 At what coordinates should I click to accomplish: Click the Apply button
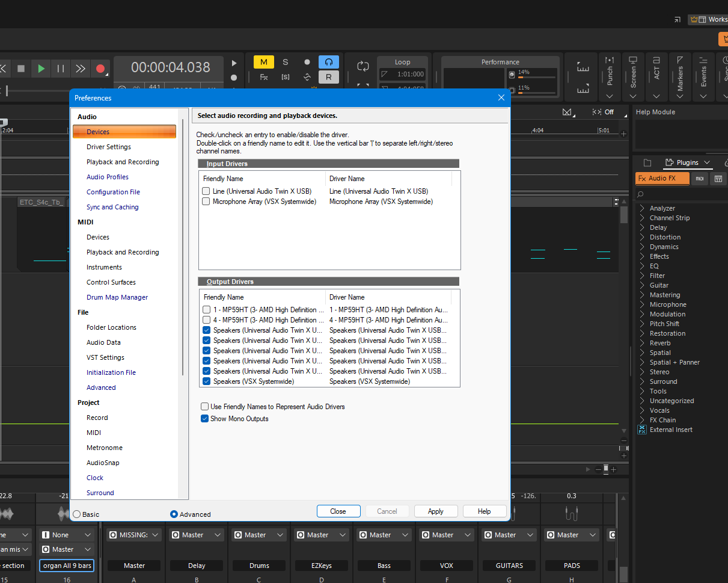click(436, 511)
